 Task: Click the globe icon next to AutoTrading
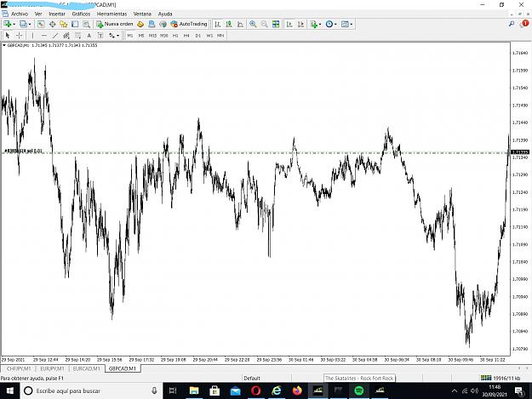(163, 24)
